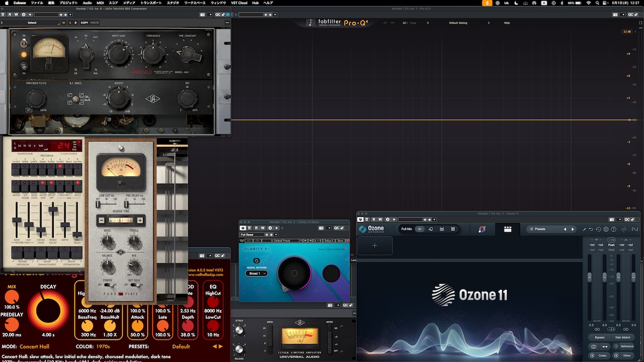Select vocal focus icon in Ozone

431,229
